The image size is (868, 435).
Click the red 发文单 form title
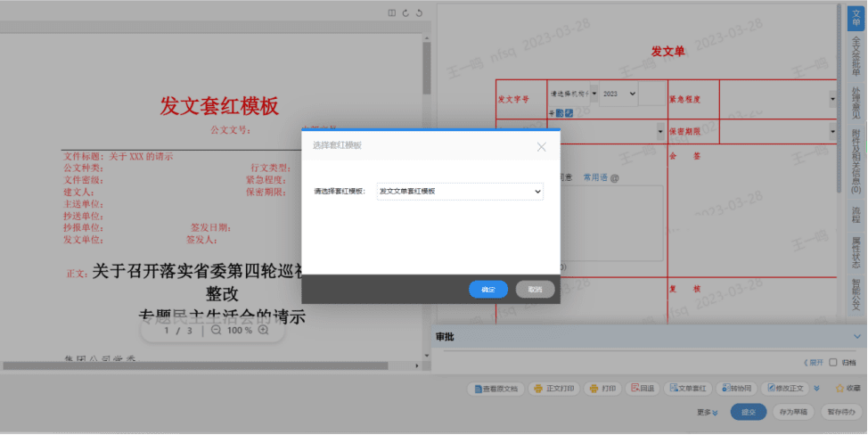(667, 52)
